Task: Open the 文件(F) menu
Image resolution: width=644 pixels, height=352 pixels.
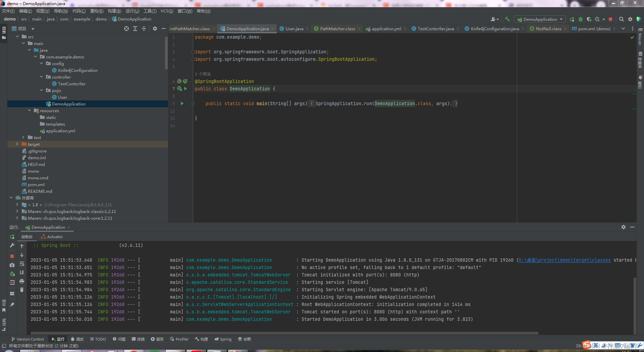Action: click(x=8, y=11)
